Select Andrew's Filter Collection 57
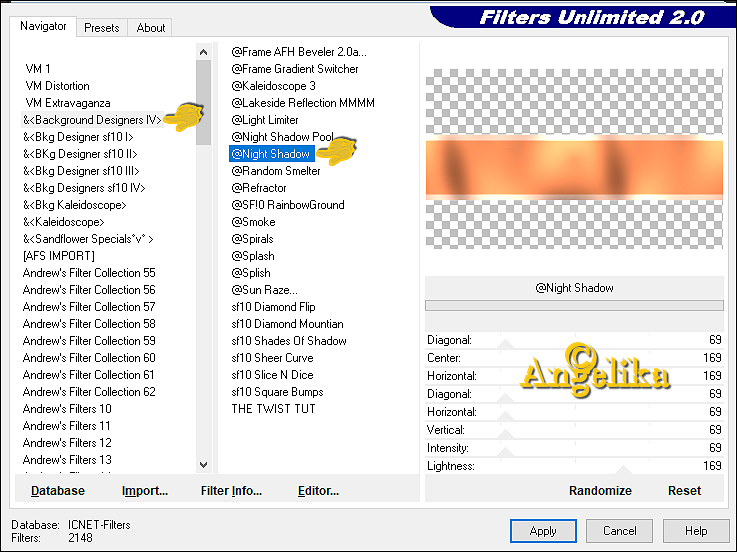Viewport: 737px width, 552px height. tap(89, 307)
